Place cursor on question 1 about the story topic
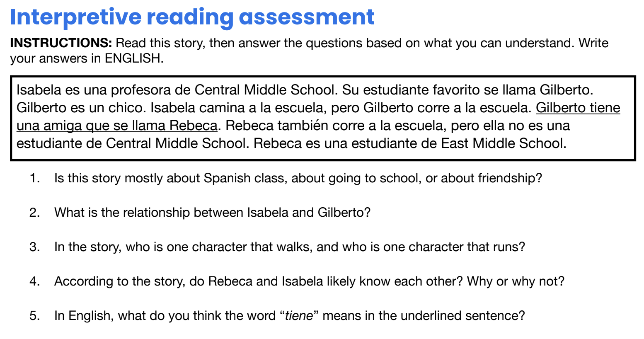Viewport: 644px width, 339px height. tap(298, 178)
